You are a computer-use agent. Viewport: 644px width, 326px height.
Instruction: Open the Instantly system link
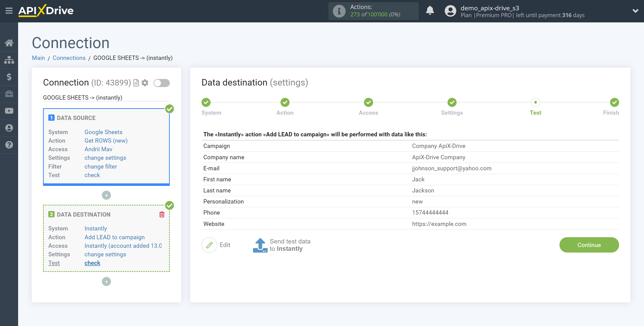pyautogui.click(x=96, y=228)
